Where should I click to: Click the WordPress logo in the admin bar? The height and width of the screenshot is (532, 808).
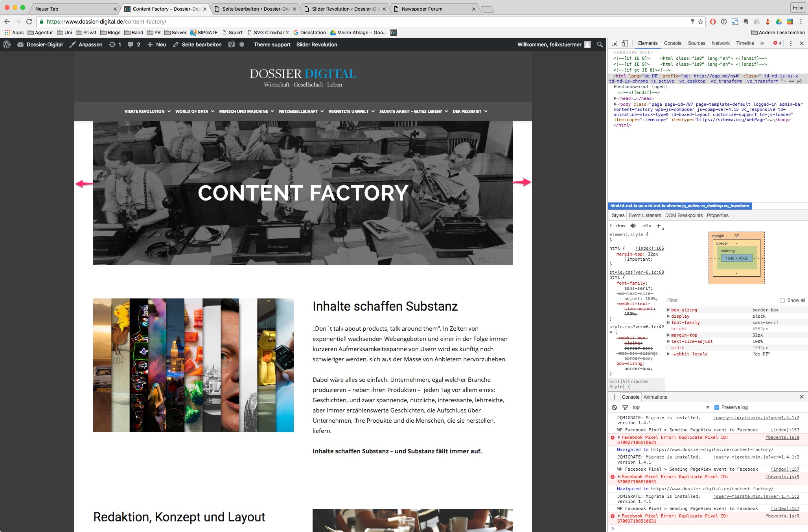point(7,44)
